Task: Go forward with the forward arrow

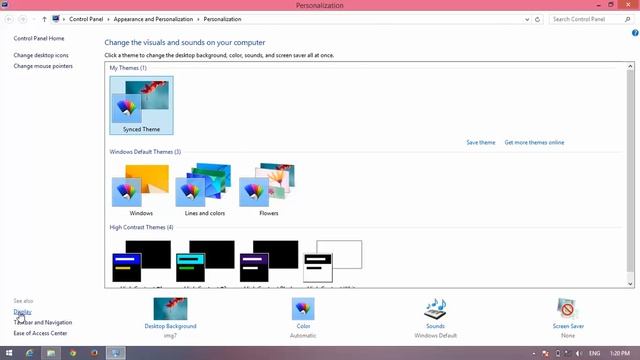Action: click(x=23, y=19)
